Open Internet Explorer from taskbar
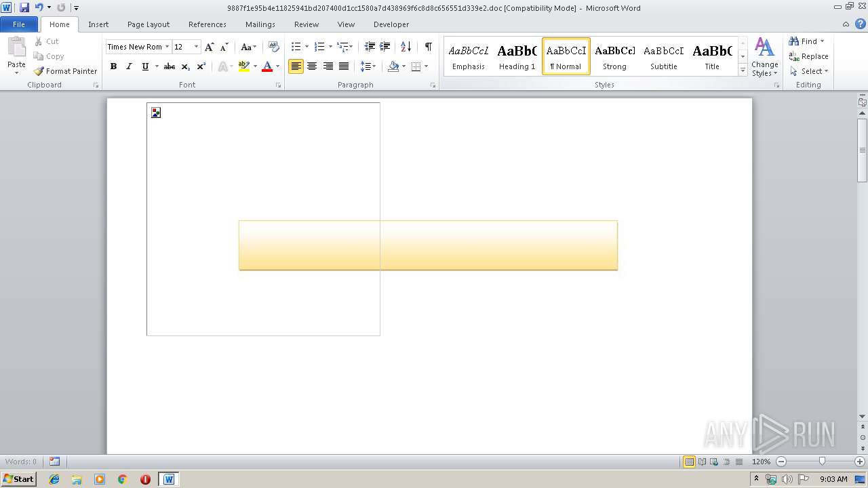 click(54, 479)
